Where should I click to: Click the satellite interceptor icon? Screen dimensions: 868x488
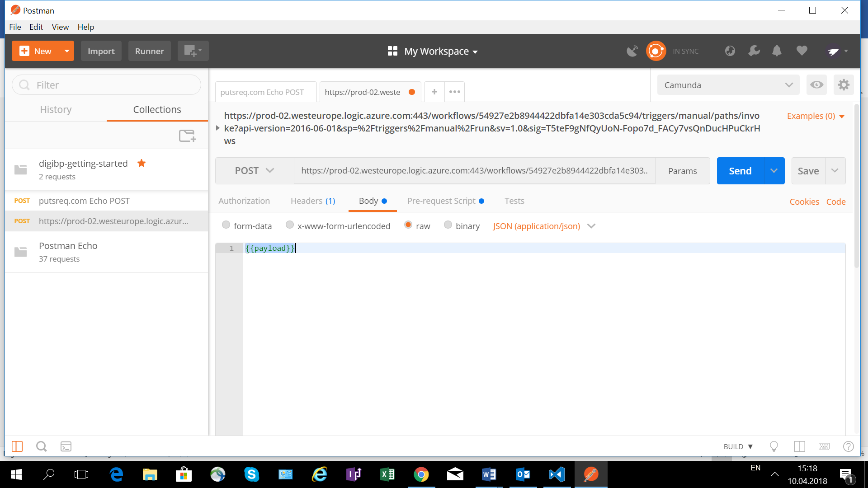coord(632,51)
